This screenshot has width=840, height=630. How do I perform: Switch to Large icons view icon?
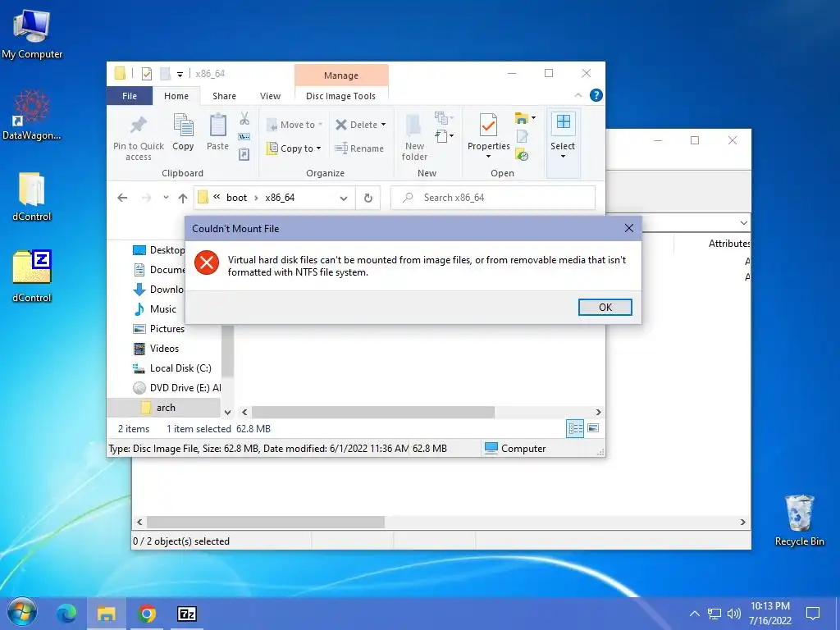click(x=593, y=428)
